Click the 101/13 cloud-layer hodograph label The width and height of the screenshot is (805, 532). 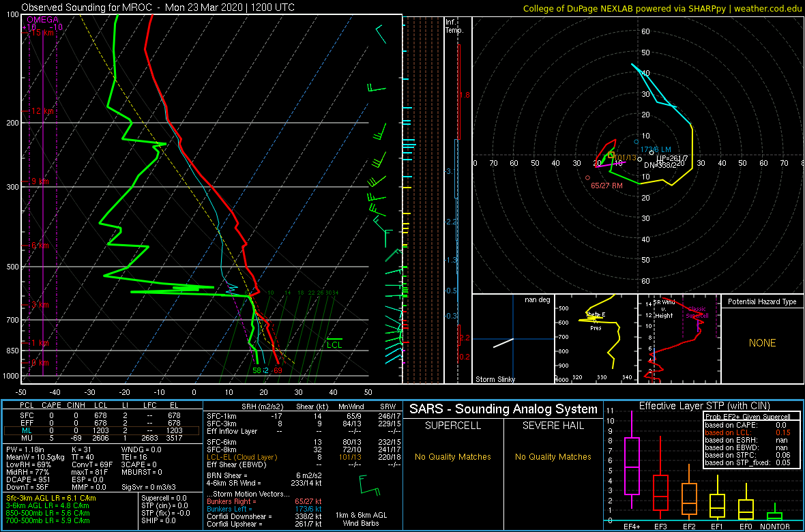625,157
